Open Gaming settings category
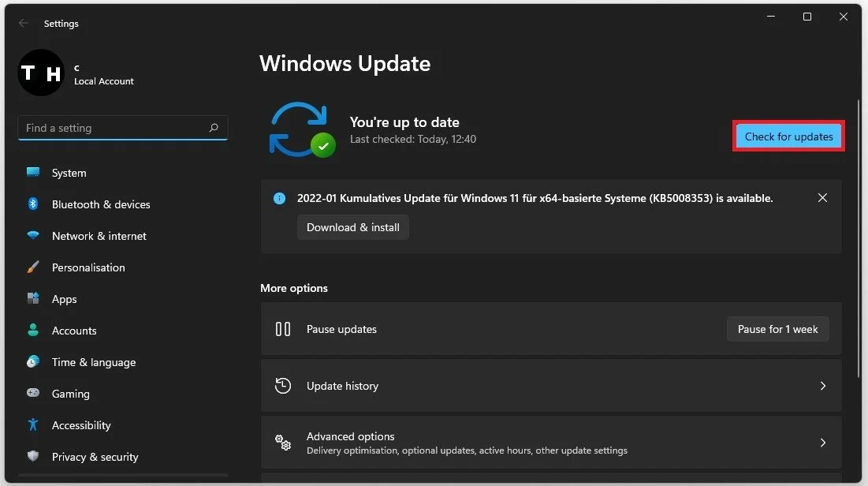Viewport: 868px width, 486px height. pyautogui.click(x=123, y=394)
